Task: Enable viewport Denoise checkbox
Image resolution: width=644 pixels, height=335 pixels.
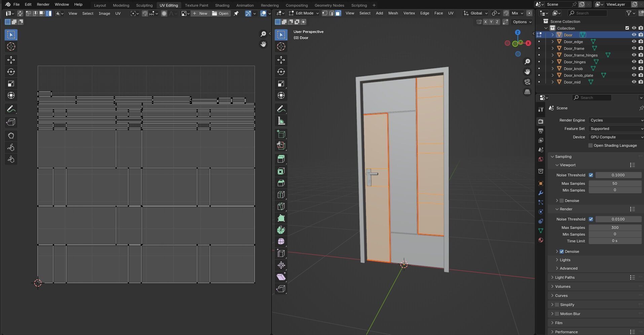Action: (562, 201)
